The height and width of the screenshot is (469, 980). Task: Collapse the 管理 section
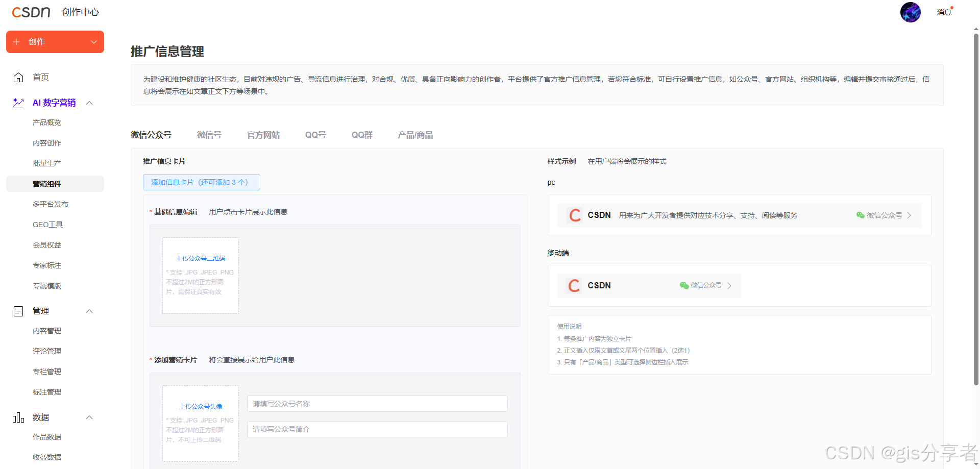click(x=89, y=311)
